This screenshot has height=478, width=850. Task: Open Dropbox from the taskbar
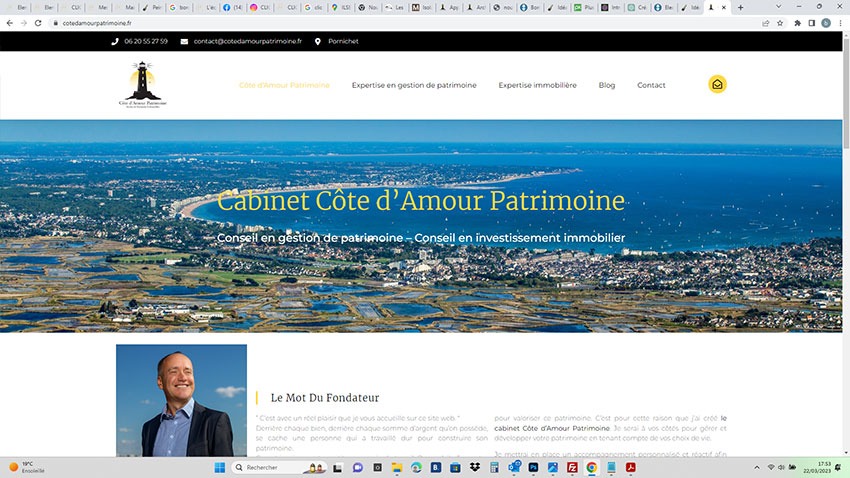475,468
